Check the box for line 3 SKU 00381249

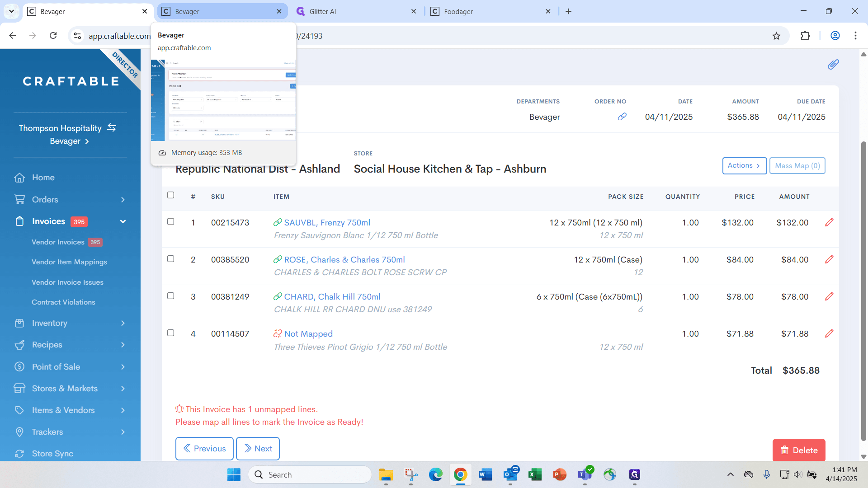170,296
